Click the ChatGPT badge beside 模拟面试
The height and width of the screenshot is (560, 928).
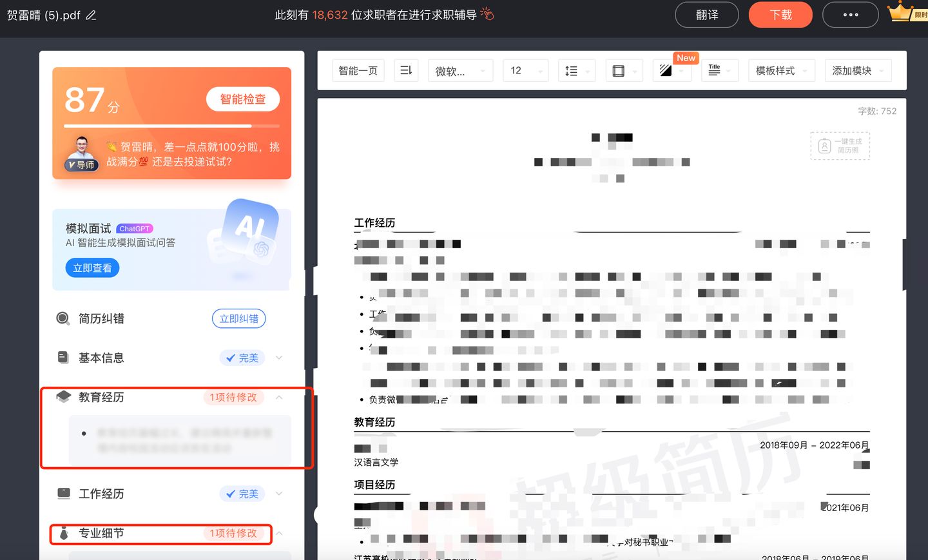point(135,228)
